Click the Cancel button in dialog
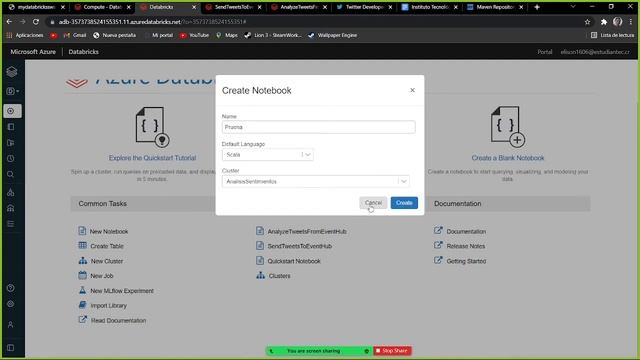640x360 pixels. 373,203
